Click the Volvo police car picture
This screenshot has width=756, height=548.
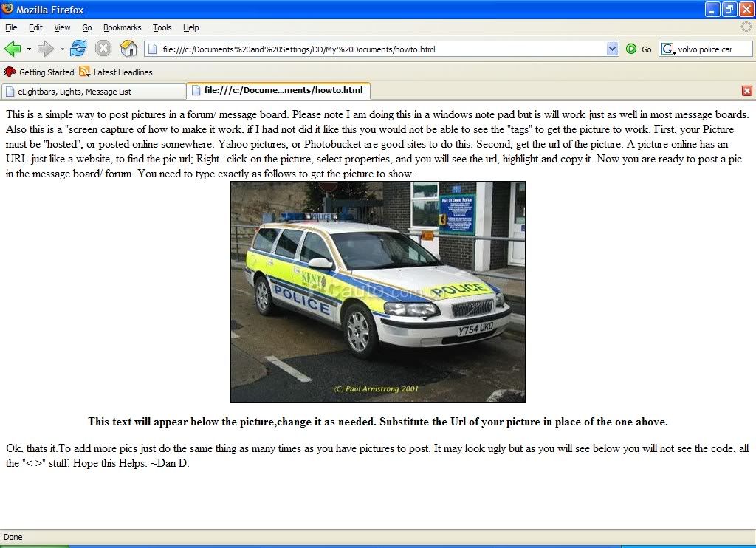pos(378,292)
